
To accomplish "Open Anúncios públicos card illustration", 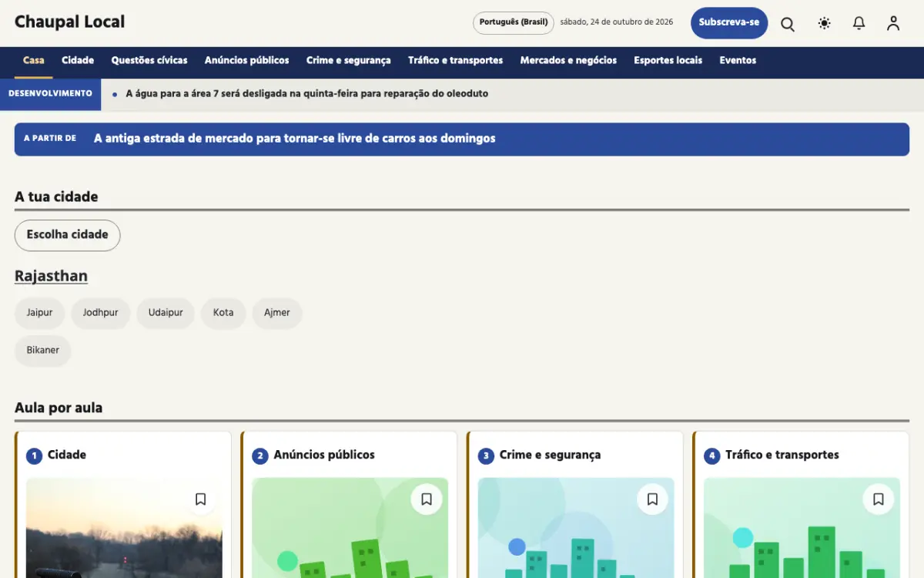I will pyautogui.click(x=350, y=528).
